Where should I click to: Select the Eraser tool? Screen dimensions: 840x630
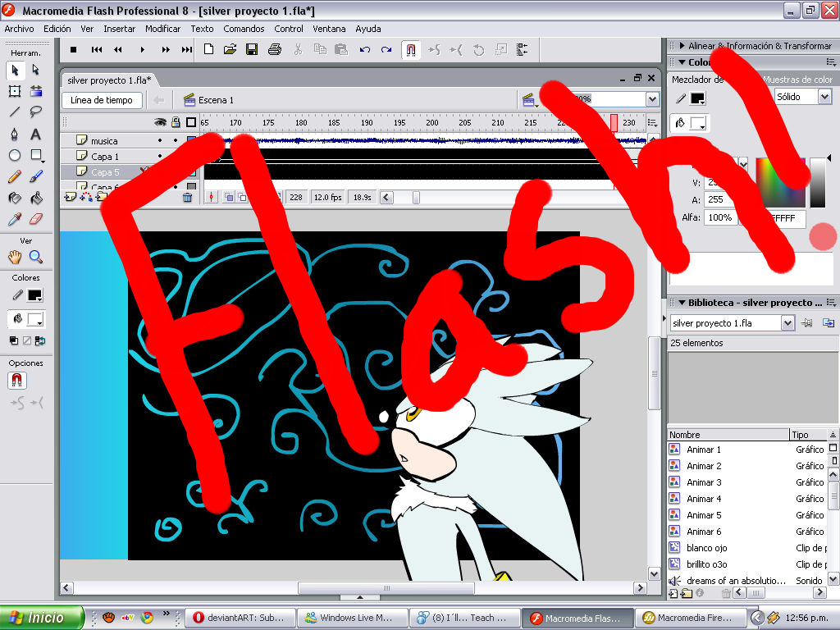pos(36,219)
